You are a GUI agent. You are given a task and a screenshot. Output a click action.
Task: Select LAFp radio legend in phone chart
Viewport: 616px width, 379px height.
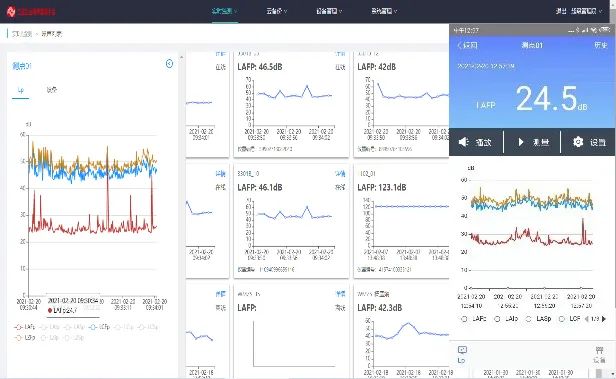[x=473, y=319]
